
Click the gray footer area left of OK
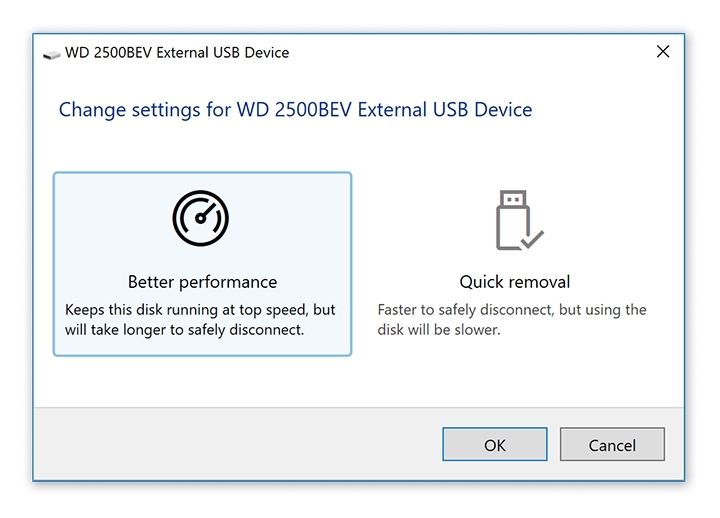coord(238,444)
